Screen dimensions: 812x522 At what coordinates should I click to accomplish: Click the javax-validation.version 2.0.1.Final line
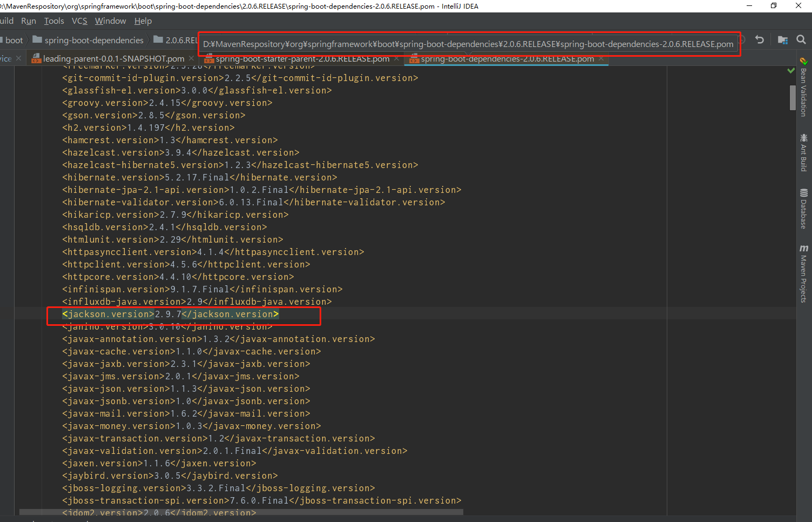click(x=235, y=451)
